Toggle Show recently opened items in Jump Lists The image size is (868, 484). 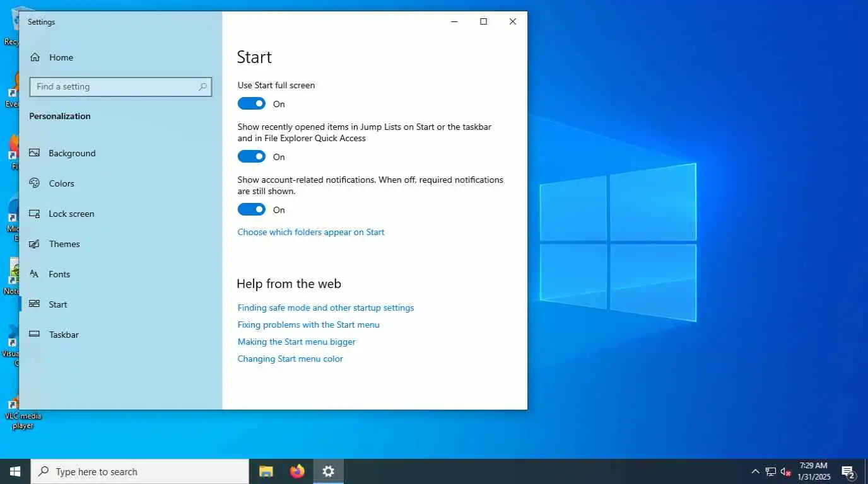click(252, 157)
